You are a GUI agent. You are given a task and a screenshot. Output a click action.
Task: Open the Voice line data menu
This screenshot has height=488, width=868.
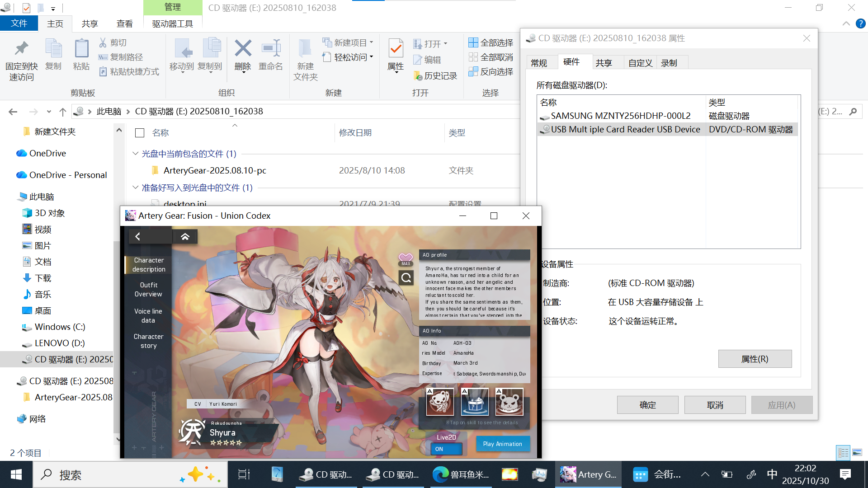[148, 315]
